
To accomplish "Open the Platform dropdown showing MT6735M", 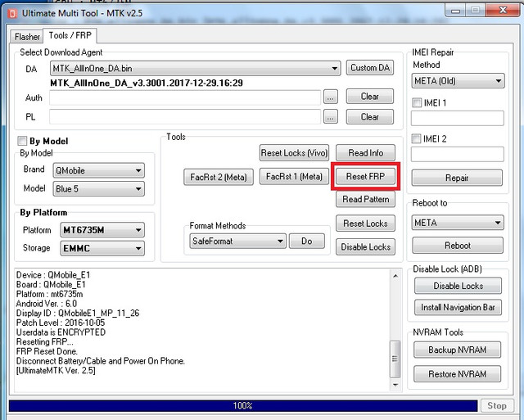I will (102, 230).
